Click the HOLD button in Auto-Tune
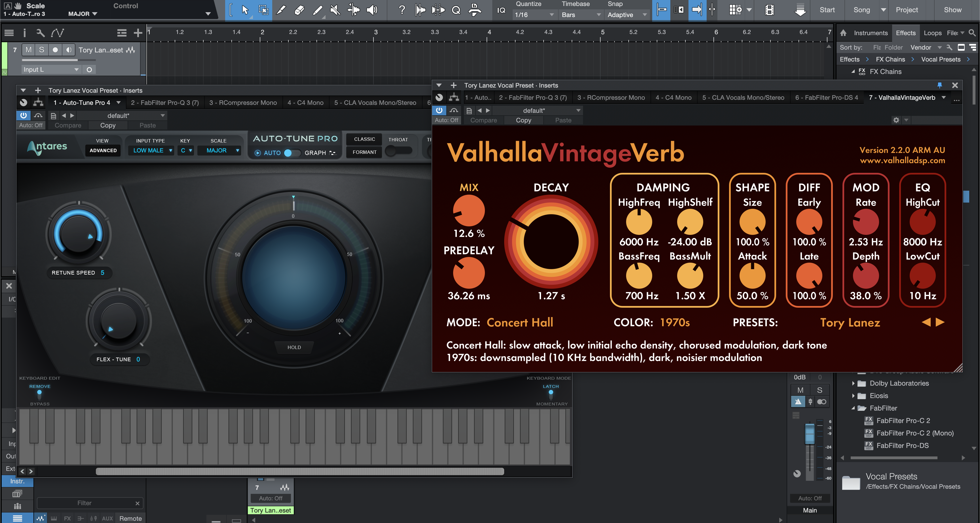The image size is (980, 523). (294, 347)
